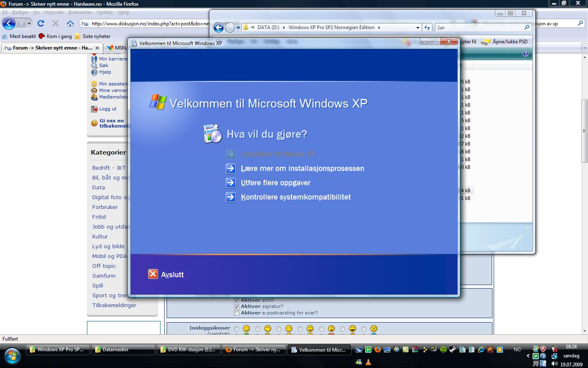Launch VLC media player cone icon

(x=368, y=362)
